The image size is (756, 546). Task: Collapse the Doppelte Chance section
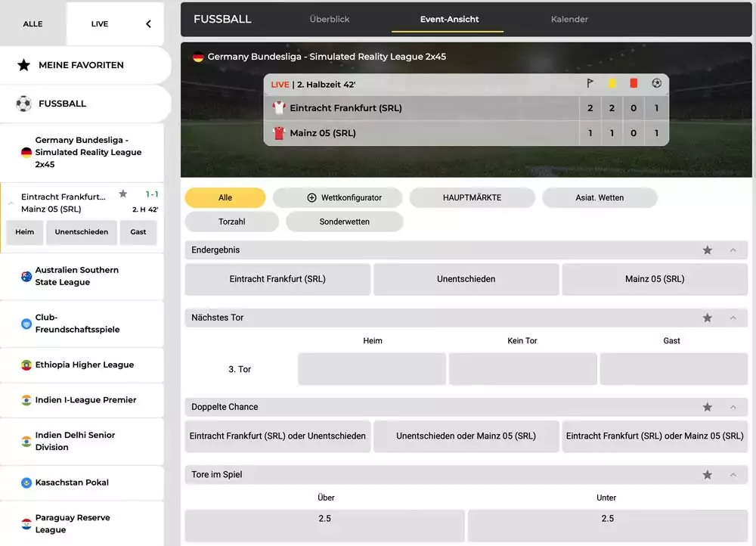pos(733,407)
